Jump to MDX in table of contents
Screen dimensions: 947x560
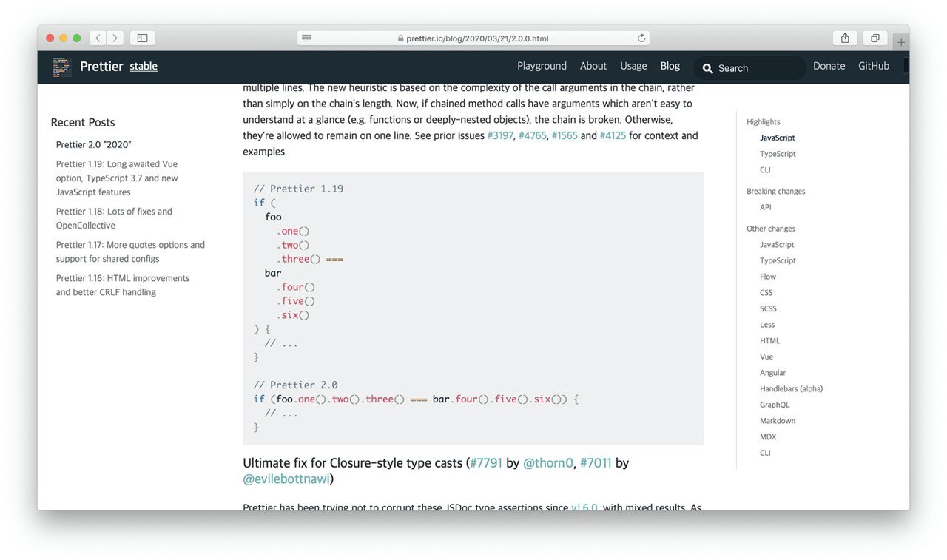coord(768,437)
